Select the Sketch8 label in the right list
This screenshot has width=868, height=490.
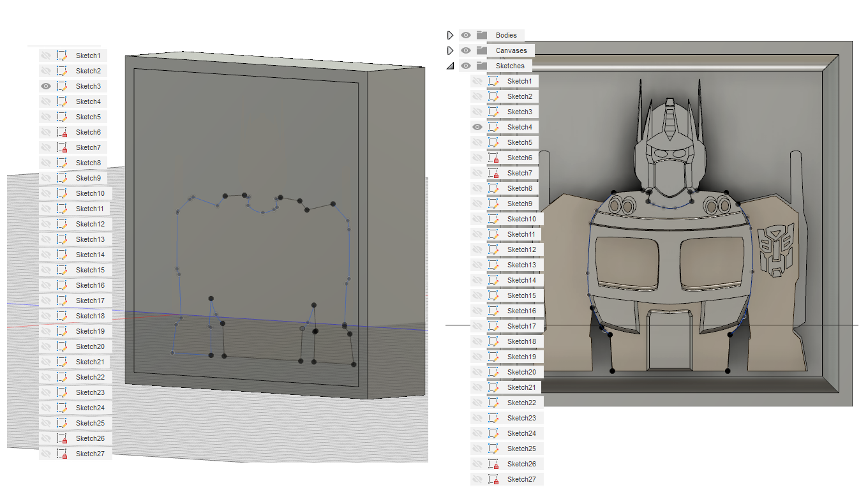click(520, 188)
